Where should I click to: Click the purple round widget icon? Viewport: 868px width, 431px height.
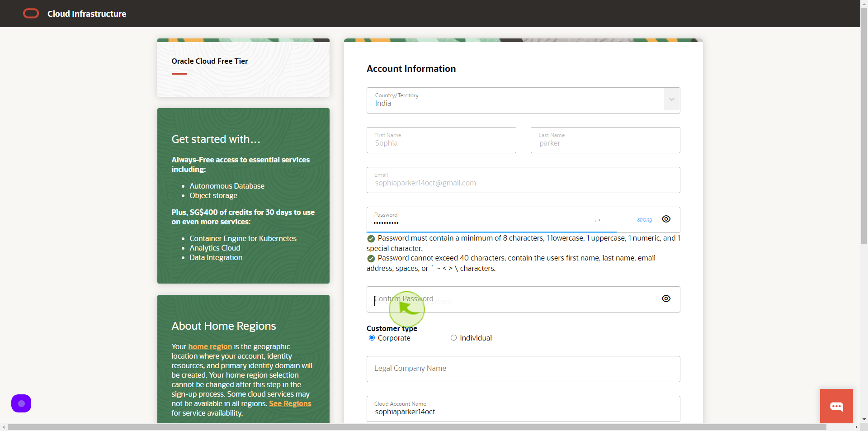pos(21,403)
